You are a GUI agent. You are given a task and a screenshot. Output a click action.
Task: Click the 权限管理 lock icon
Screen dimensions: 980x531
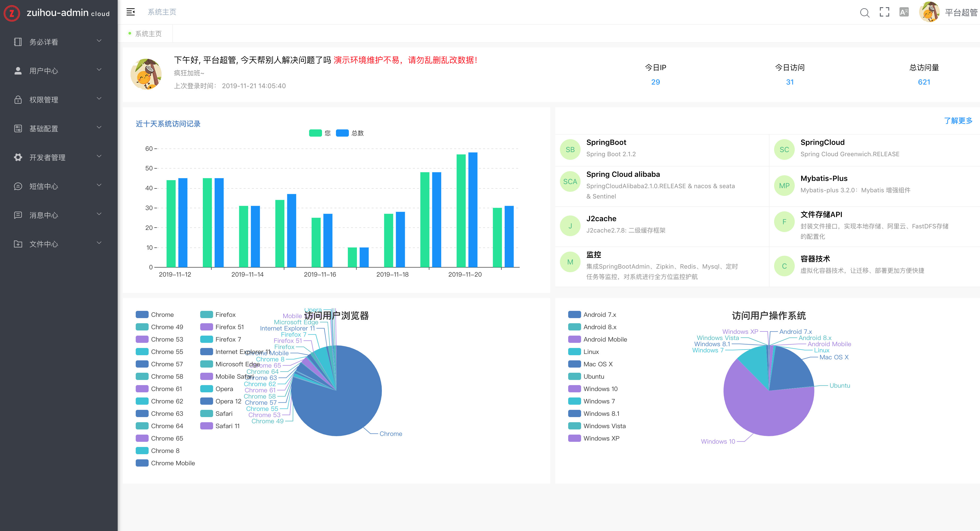tap(18, 99)
